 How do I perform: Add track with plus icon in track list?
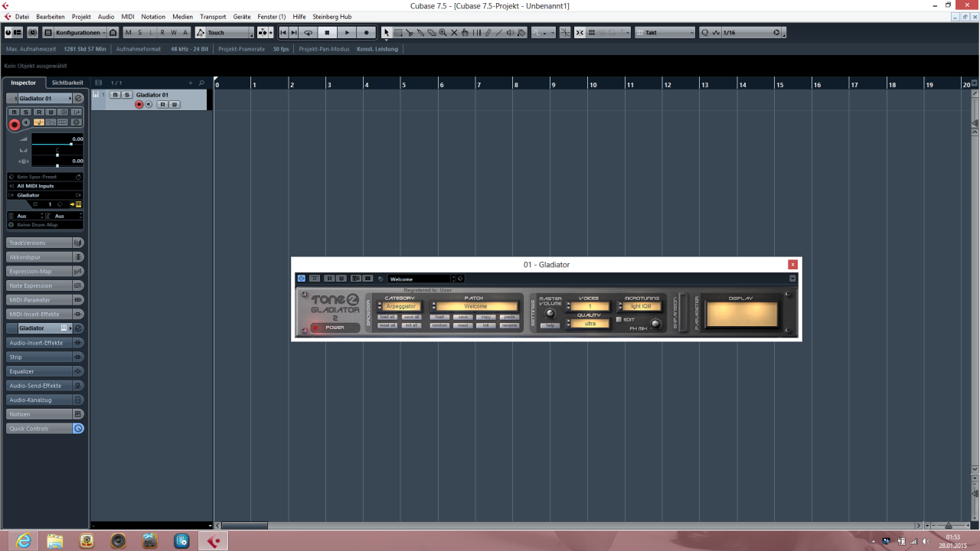coord(191,83)
